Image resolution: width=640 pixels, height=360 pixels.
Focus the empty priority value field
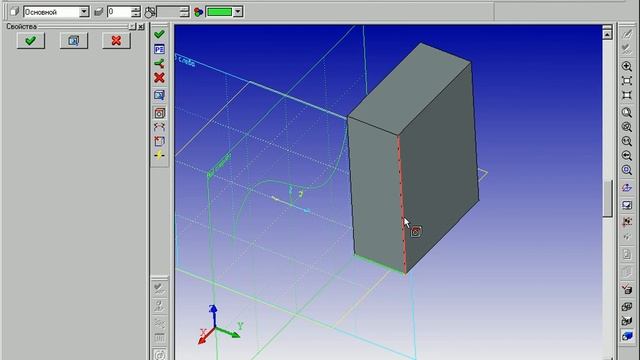click(x=168, y=12)
